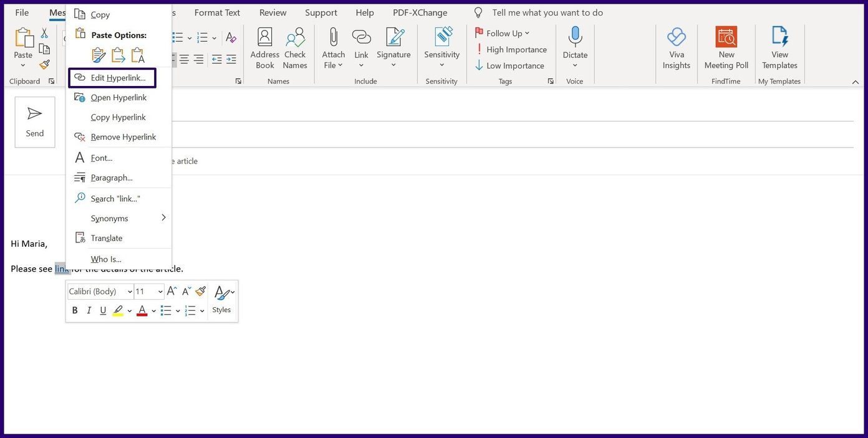Open the Address Book
The image size is (868, 438).
(265, 49)
